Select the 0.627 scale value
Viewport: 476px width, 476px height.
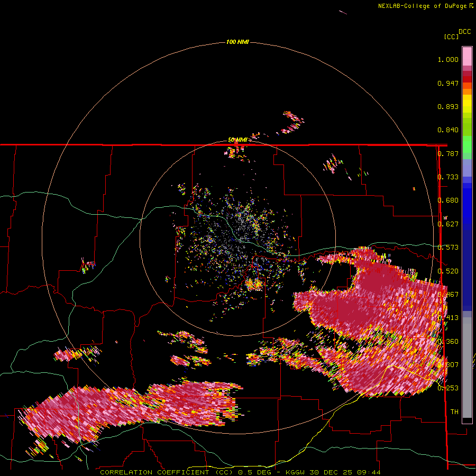click(448, 224)
